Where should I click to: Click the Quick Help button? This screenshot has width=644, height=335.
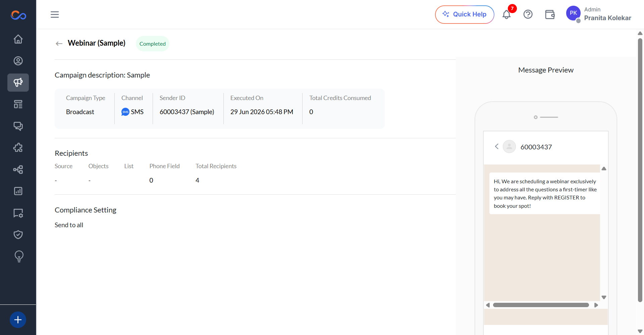click(x=465, y=14)
